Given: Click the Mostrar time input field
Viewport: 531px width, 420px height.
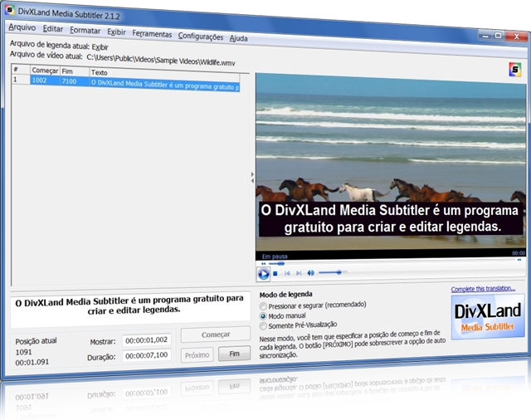Looking at the screenshot, I should [147, 340].
